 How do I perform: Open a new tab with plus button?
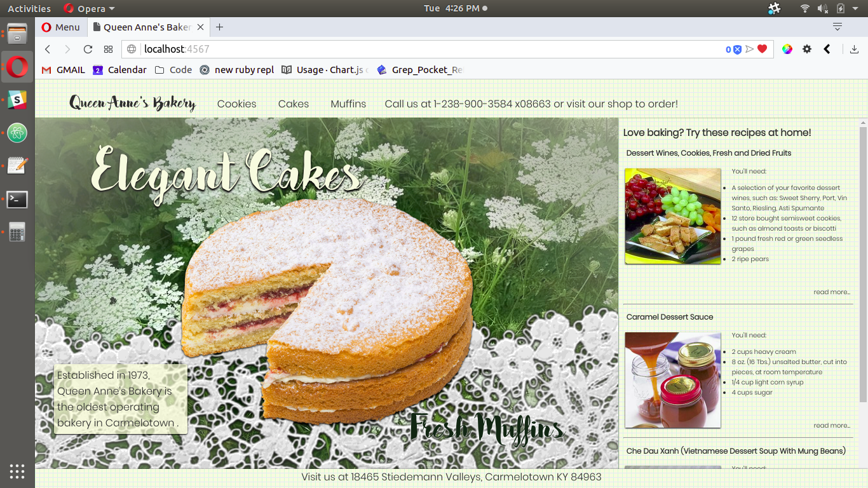pyautogui.click(x=219, y=27)
